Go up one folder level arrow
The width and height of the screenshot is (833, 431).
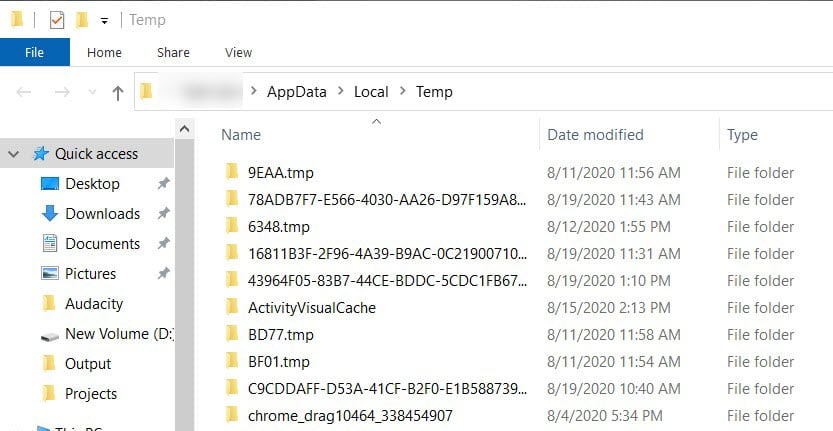click(x=118, y=92)
